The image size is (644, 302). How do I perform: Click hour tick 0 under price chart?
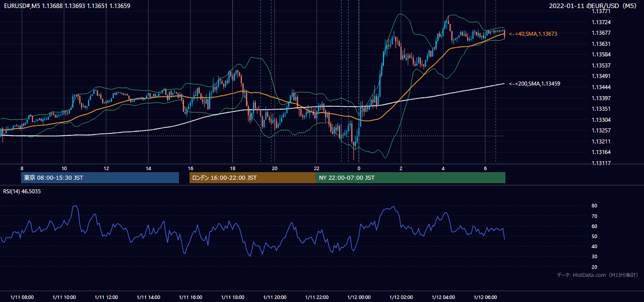pyautogui.click(x=359, y=168)
